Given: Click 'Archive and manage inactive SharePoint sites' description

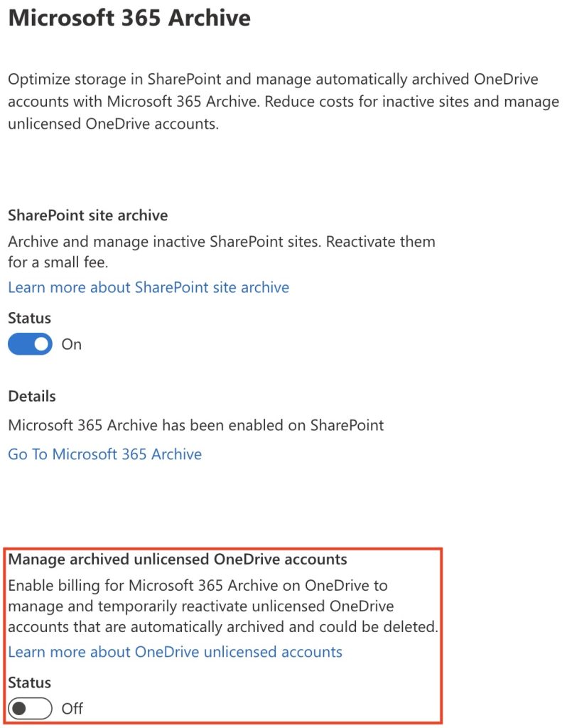Looking at the screenshot, I should 221,241.
